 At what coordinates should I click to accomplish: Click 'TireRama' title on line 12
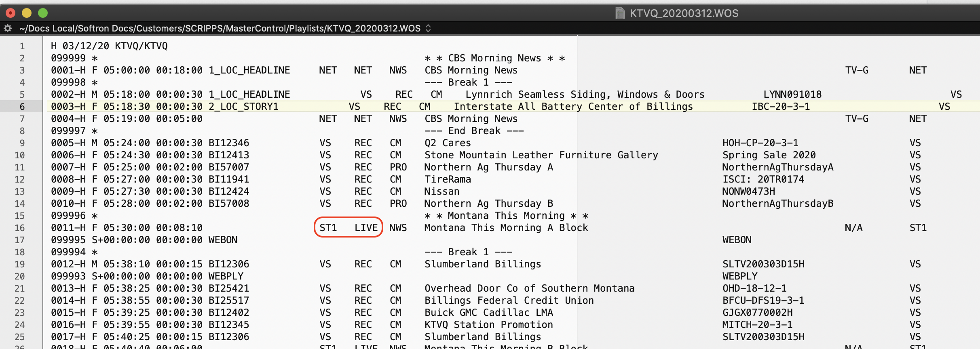[448, 179]
